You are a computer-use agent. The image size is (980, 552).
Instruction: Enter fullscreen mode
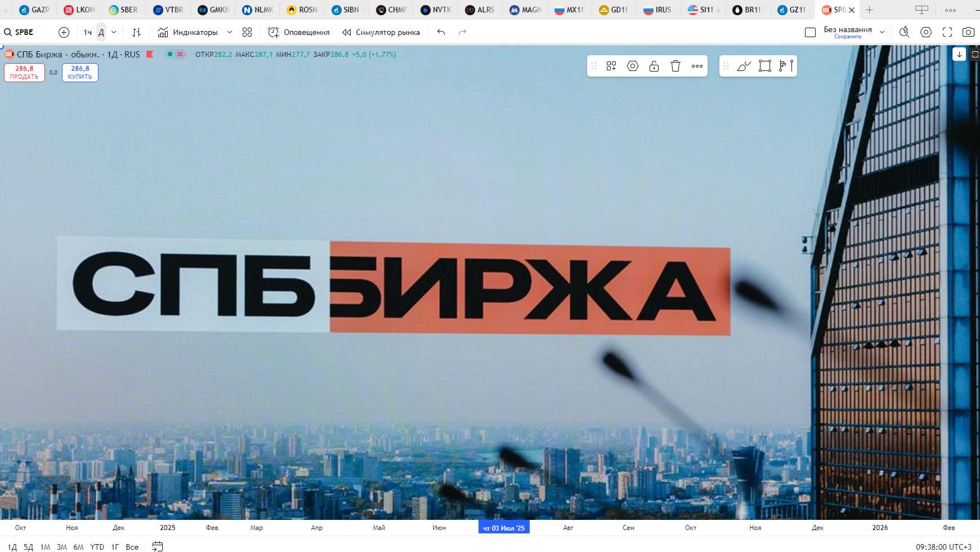[947, 32]
